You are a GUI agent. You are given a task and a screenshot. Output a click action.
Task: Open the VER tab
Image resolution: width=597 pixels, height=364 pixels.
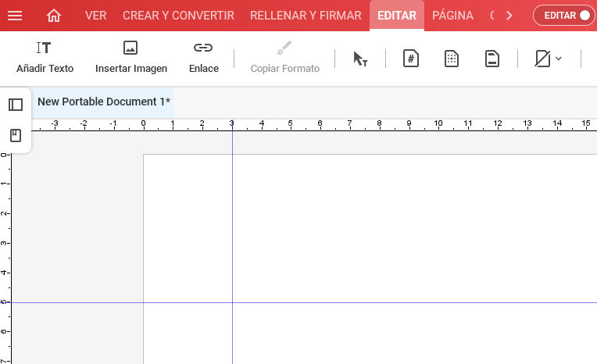pyautogui.click(x=95, y=16)
